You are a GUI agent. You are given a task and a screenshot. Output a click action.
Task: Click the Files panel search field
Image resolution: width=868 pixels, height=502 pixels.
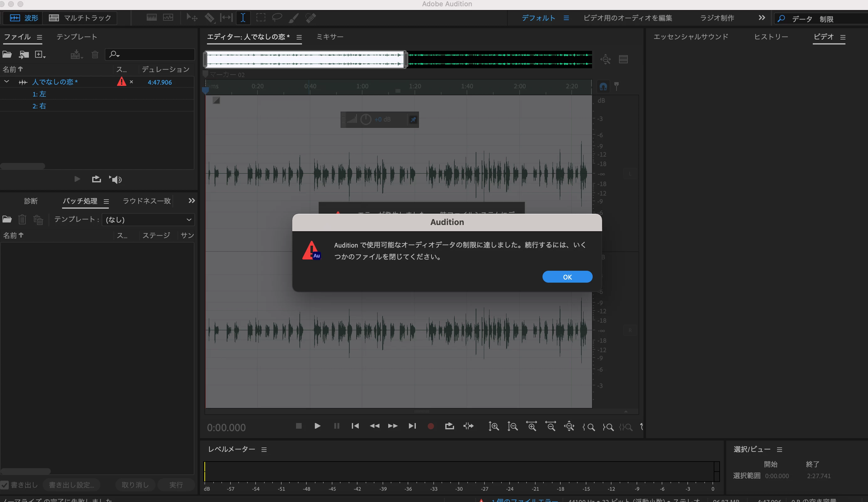click(151, 55)
